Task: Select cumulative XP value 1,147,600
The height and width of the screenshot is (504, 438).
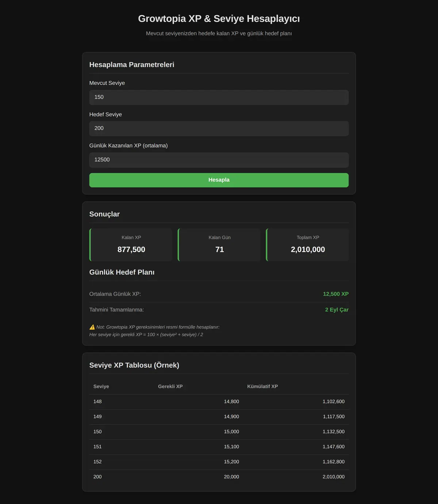Action: pos(334,447)
